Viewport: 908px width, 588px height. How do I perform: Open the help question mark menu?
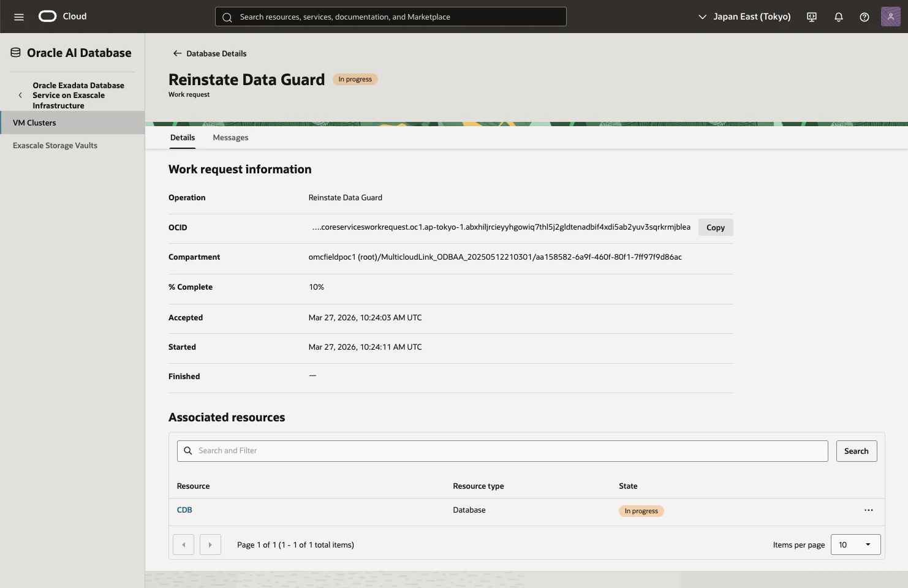pos(864,17)
